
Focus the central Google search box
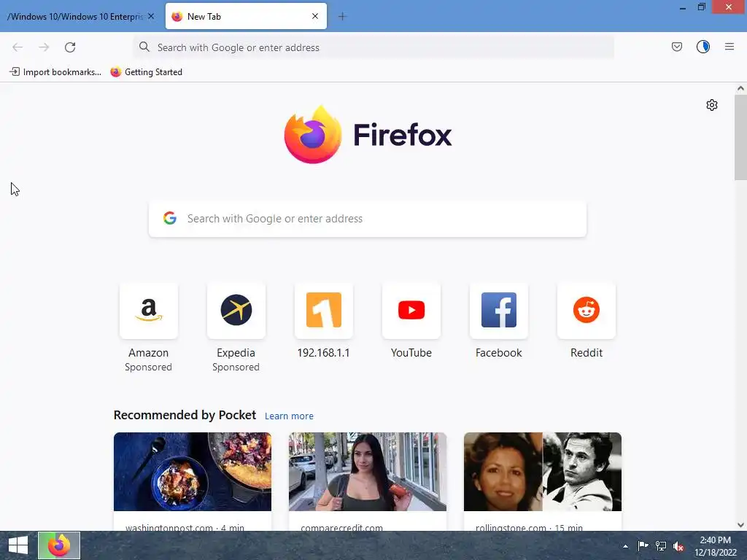(368, 219)
